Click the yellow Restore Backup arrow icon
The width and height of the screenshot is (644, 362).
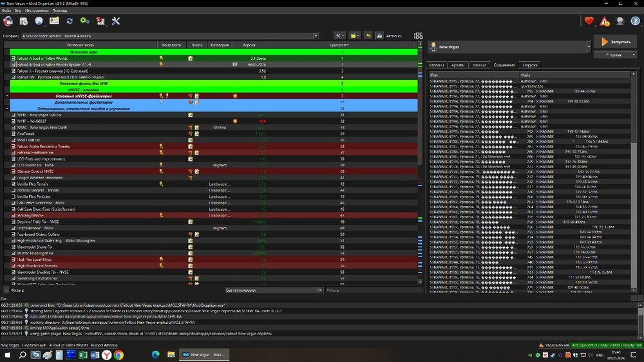click(368, 35)
